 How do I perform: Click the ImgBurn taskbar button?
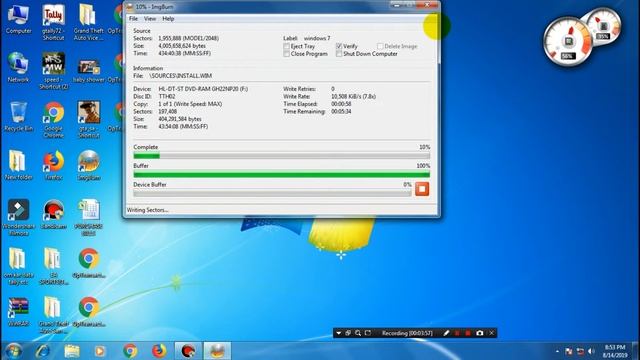[217, 351]
